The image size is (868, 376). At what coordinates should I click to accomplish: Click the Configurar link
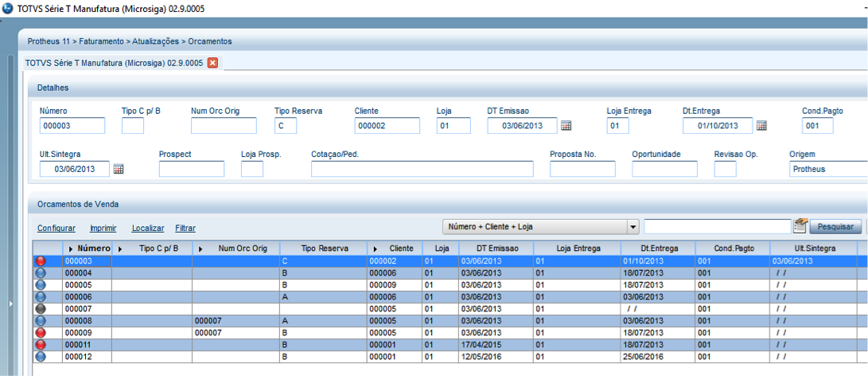[56, 228]
